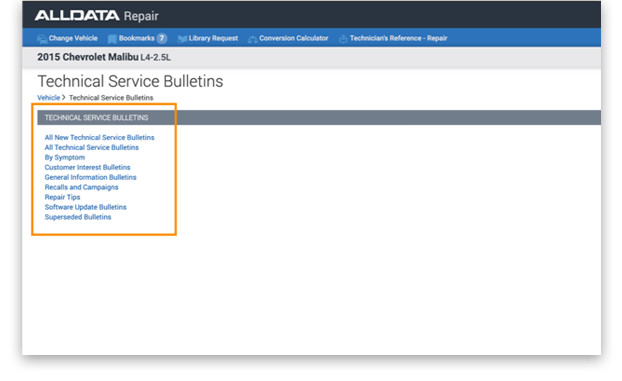Click Technical Service Bulletins breadcrumb text
This screenshot has width=622, height=381.
pyautogui.click(x=111, y=98)
